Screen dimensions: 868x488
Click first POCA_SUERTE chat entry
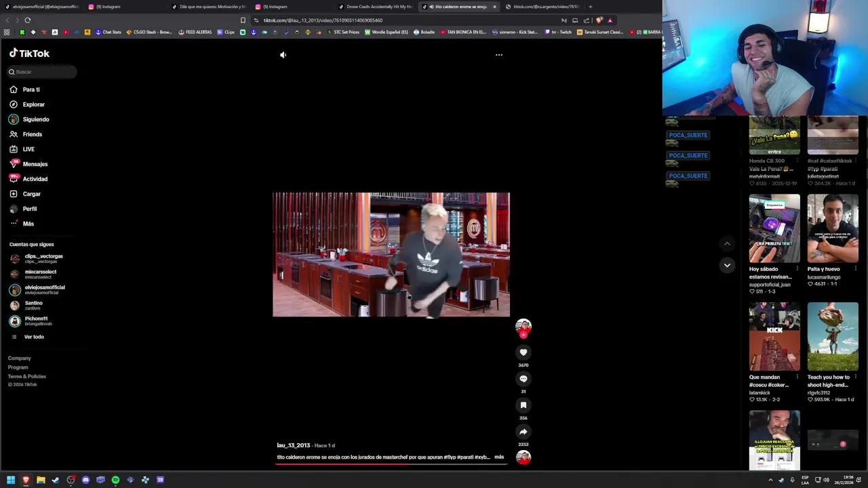[688, 135]
